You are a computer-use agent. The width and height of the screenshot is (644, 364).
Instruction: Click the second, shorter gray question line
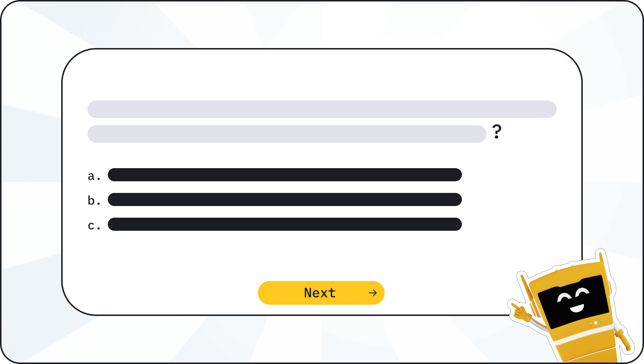[287, 134]
